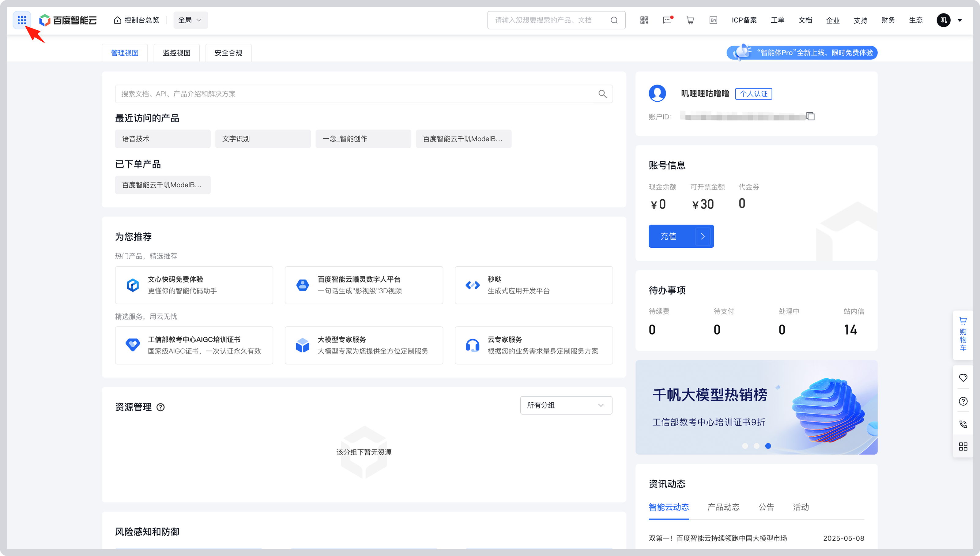This screenshot has height=556, width=980.
Task: Switch language via the En icon
Action: pos(713,20)
